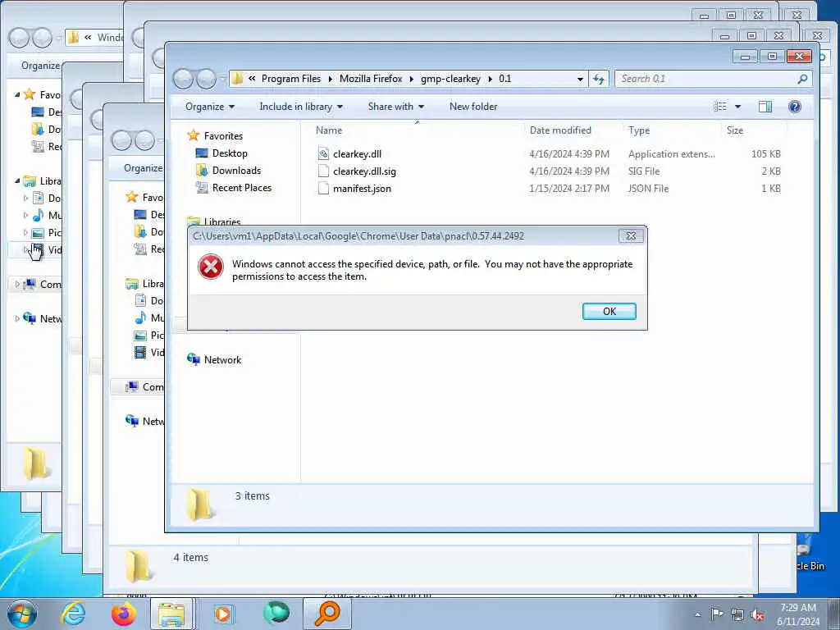Open the Share with menu

396,107
